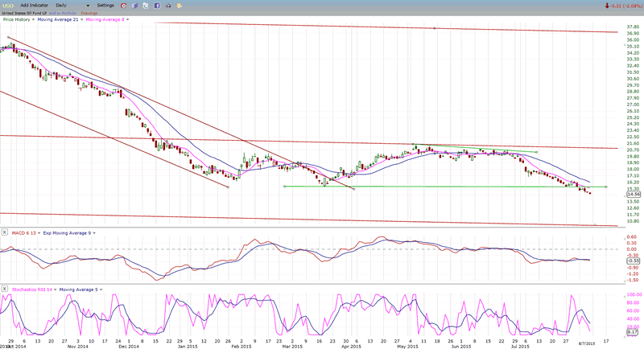Viewport: 644px width, 349px height.
Task: Open the Add Indicator menu
Action: (35, 6)
